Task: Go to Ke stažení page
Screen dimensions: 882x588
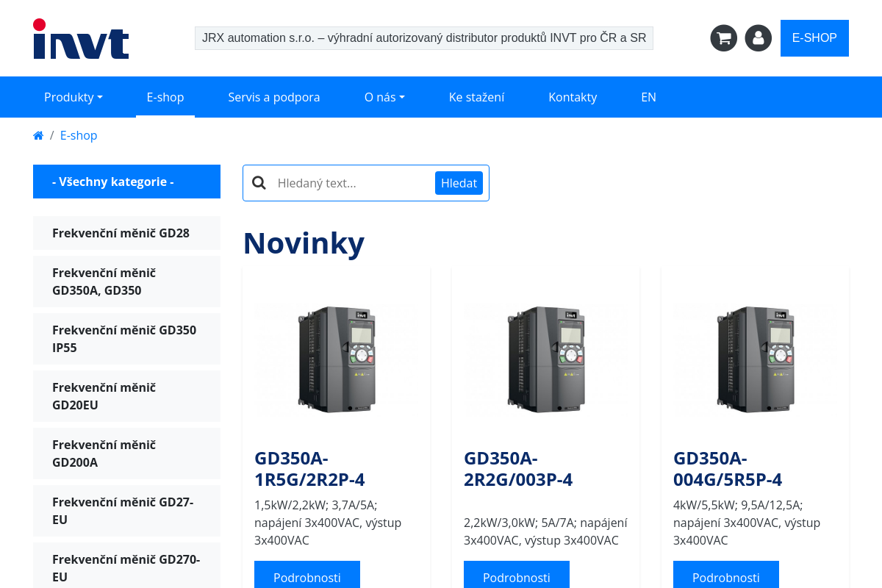Action: coord(476,97)
